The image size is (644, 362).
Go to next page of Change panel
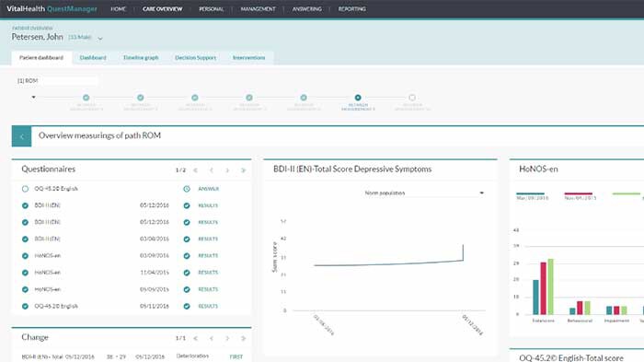(227, 338)
